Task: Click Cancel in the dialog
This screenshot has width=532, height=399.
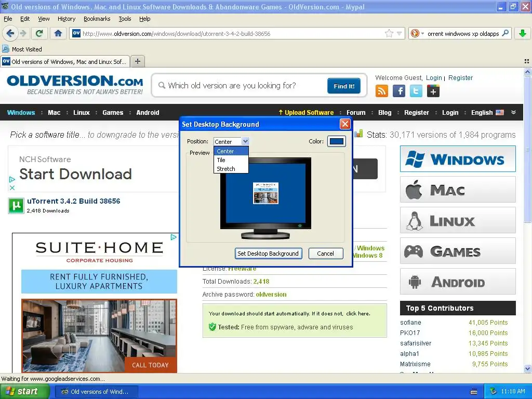Action: click(x=325, y=254)
